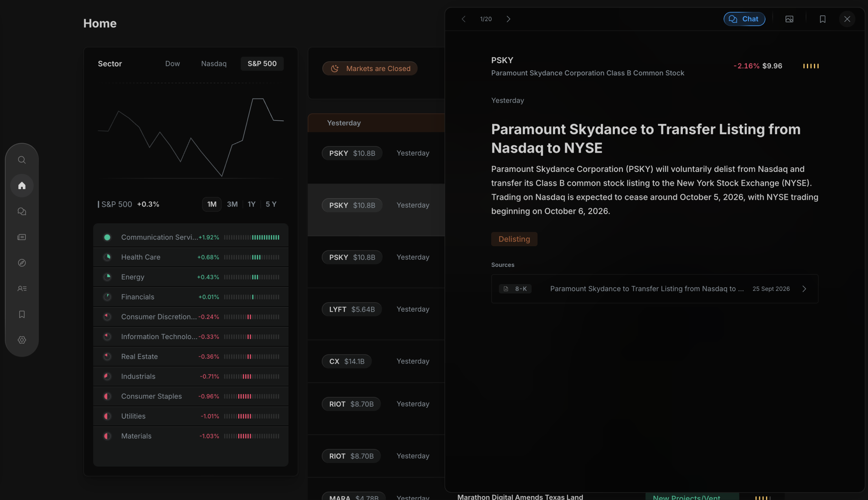Image resolution: width=868 pixels, height=500 pixels.
Task: Open the bookmarks icon in the sidebar
Action: (22, 314)
